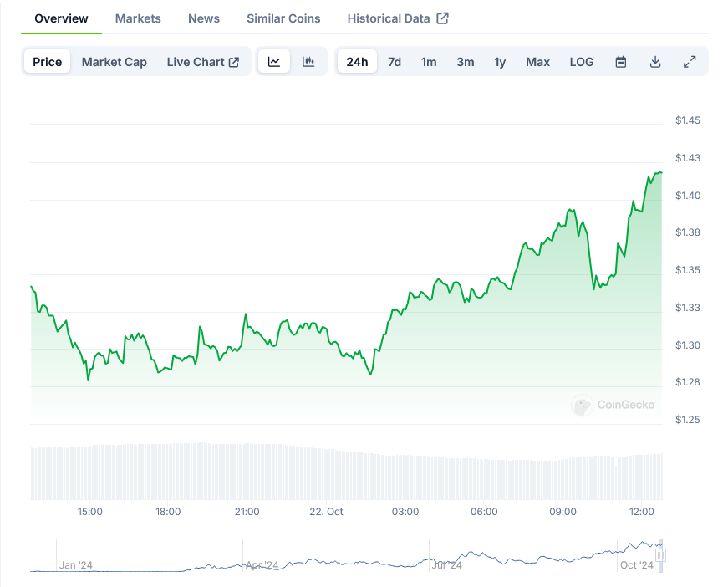
Task: Download the chart data
Action: (655, 62)
